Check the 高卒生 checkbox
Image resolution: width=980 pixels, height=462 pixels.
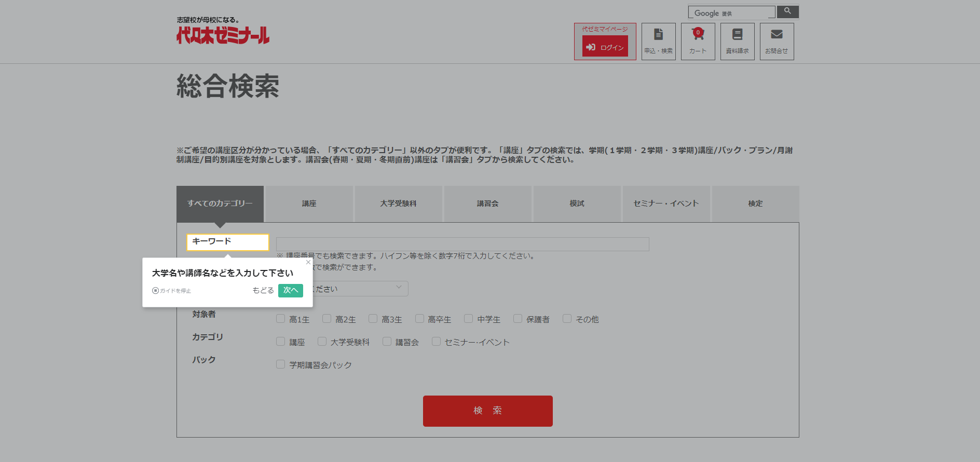[x=419, y=319]
